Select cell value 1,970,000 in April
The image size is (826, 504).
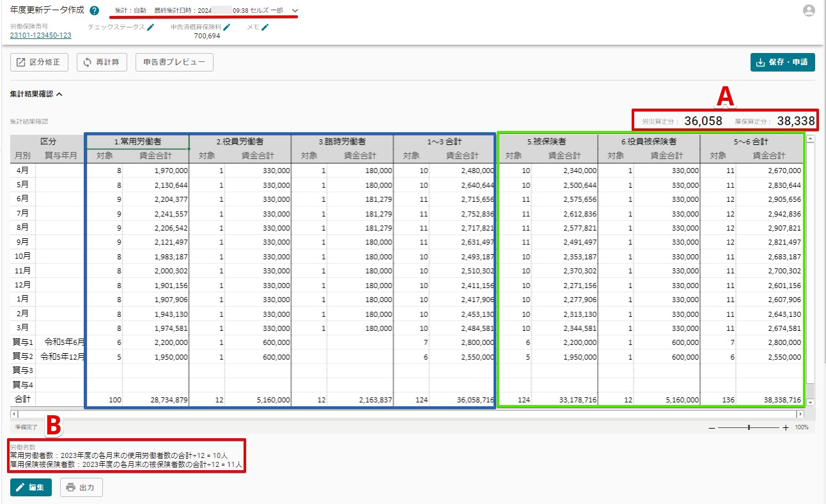[x=155, y=171]
